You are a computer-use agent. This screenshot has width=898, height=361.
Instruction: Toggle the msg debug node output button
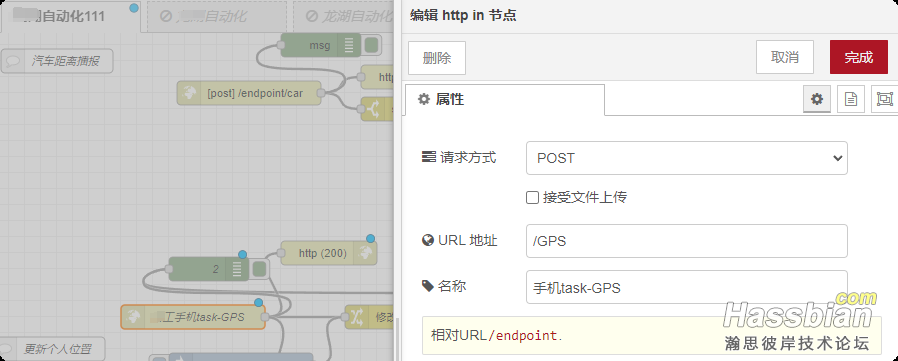tap(372, 45)
